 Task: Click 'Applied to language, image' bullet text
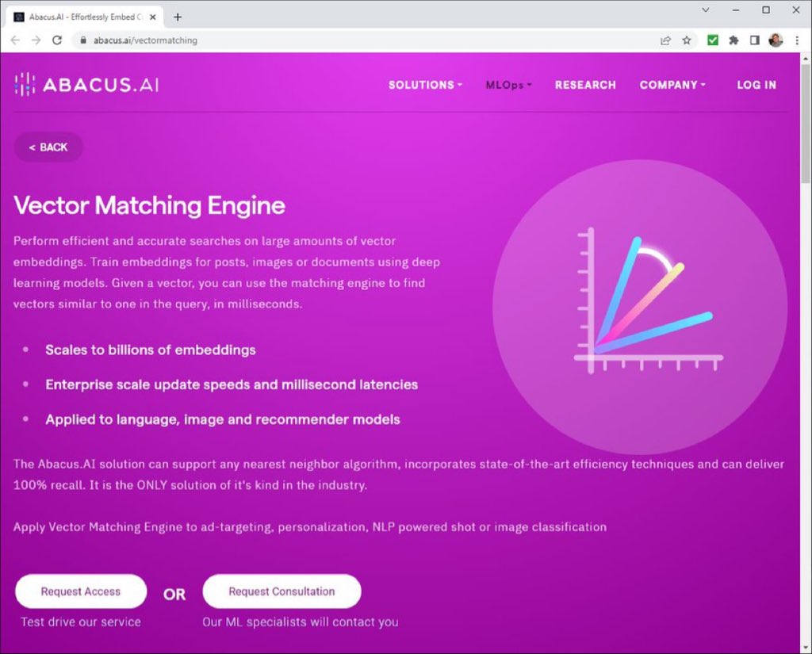point(223,419)
